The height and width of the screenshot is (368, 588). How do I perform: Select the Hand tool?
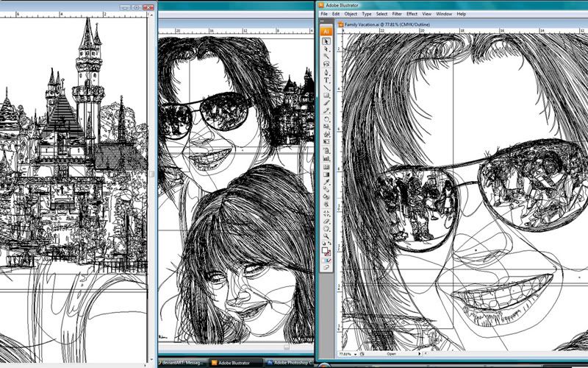click(x=326, y=228)
